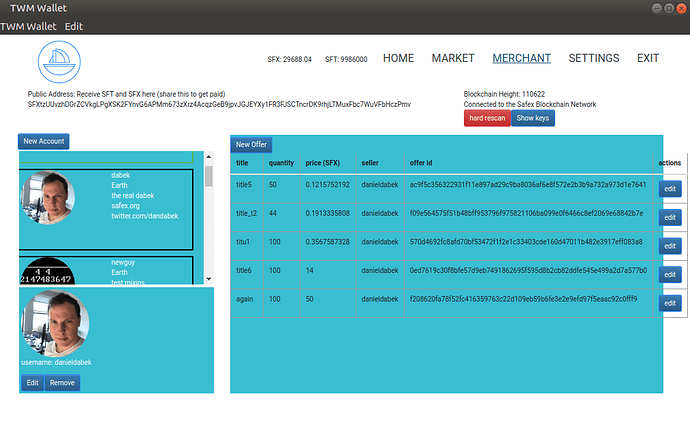Click the 'actions' column header
This screenshot has width=690, height=422.
670,163
